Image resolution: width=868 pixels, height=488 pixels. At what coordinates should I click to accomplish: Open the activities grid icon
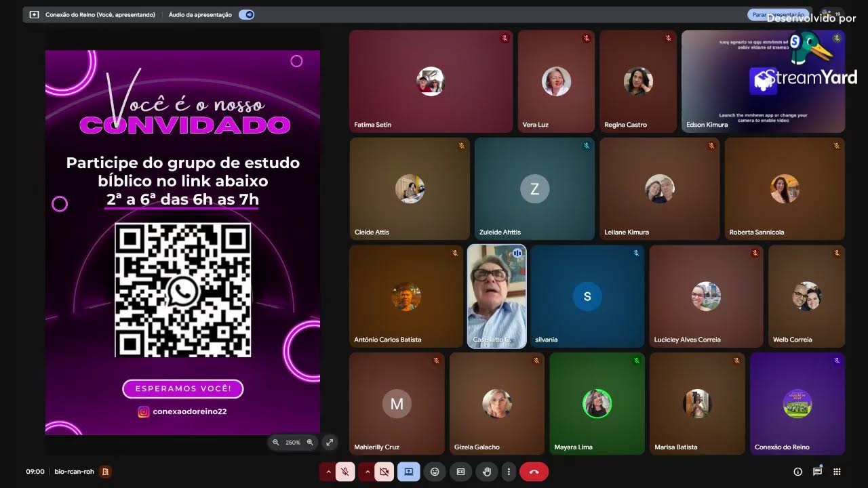tap(837, 472)
